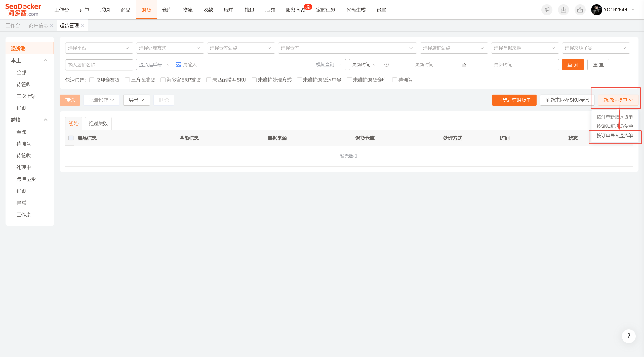Viewport: 644px width, 357px height.
Task: Enable 未维护处理方式 filter checkbox
Action: (254, 80)
